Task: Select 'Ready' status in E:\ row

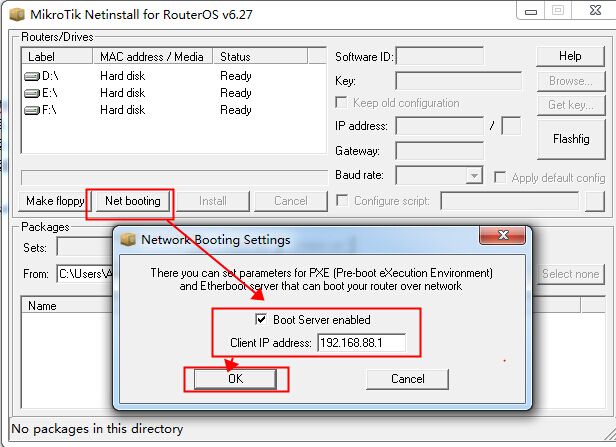Action: pos(236,93)
